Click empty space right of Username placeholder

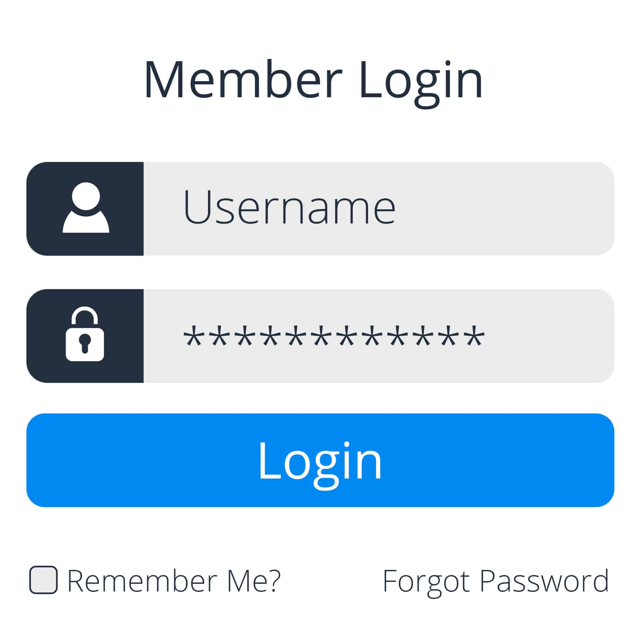pos(500,209)
